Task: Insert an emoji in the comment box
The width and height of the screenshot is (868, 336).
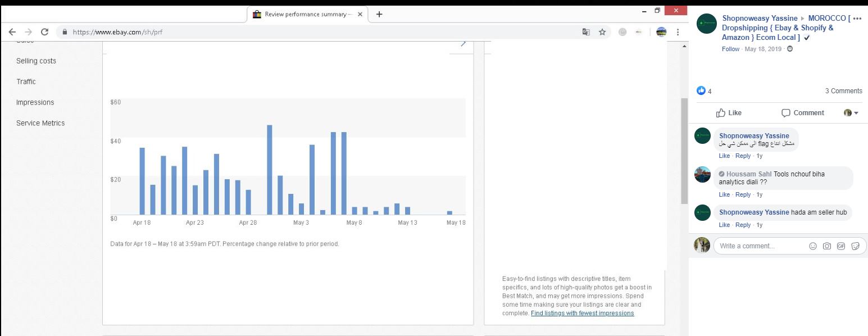Action: (812, 246)
